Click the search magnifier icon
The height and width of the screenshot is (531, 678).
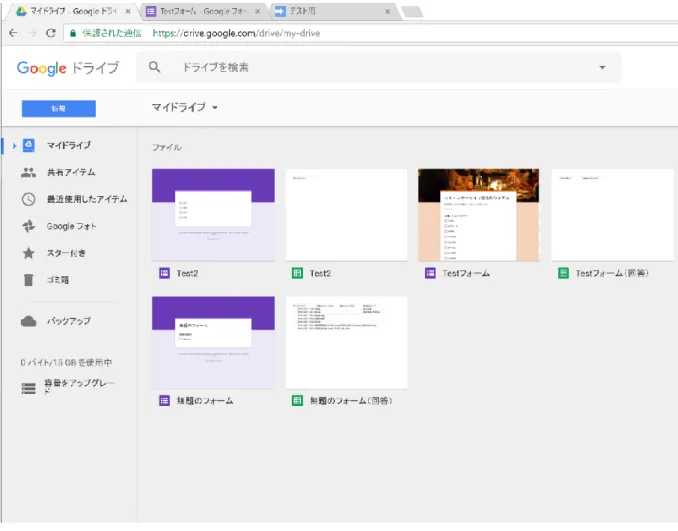pos(154,67)
